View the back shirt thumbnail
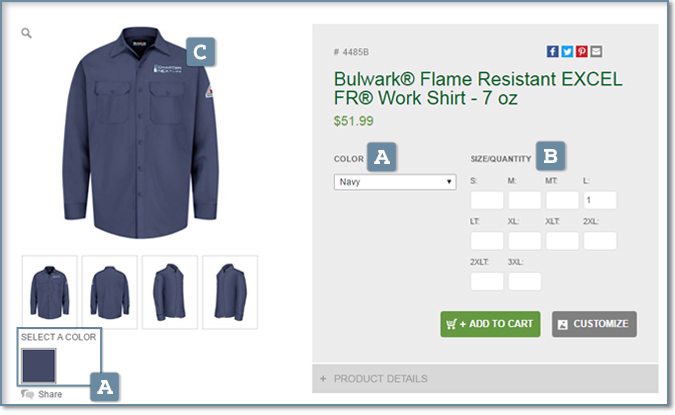The width and height of the screenshot is (675, 415). pos(110,292)
